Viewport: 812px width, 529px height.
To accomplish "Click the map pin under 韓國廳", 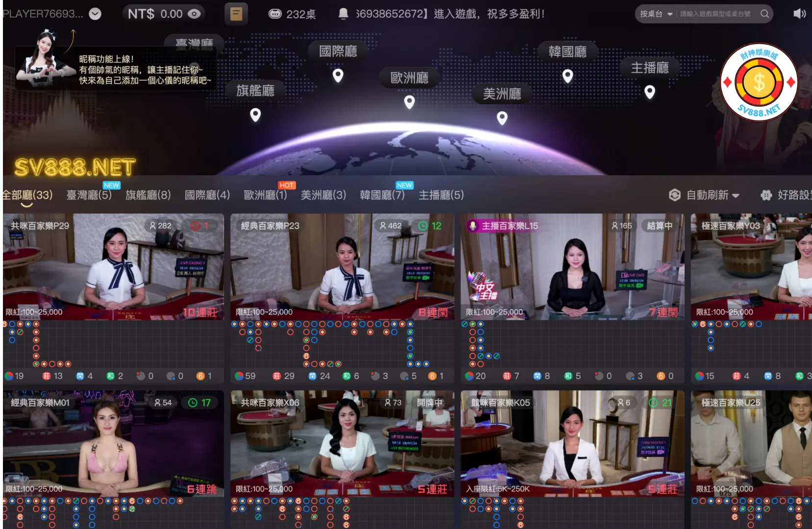I will [x=567, y=76].
